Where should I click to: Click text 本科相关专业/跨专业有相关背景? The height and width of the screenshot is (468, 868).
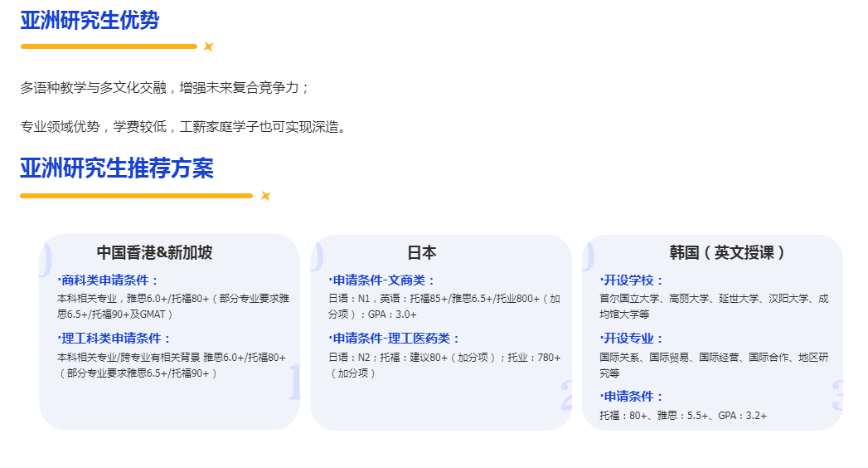(172, 365)
